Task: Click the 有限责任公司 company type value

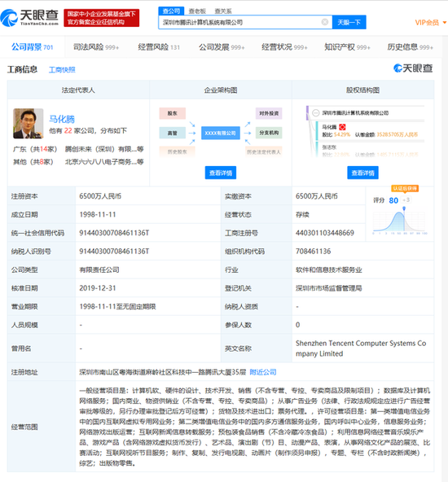Action: (x=99, y=269)
